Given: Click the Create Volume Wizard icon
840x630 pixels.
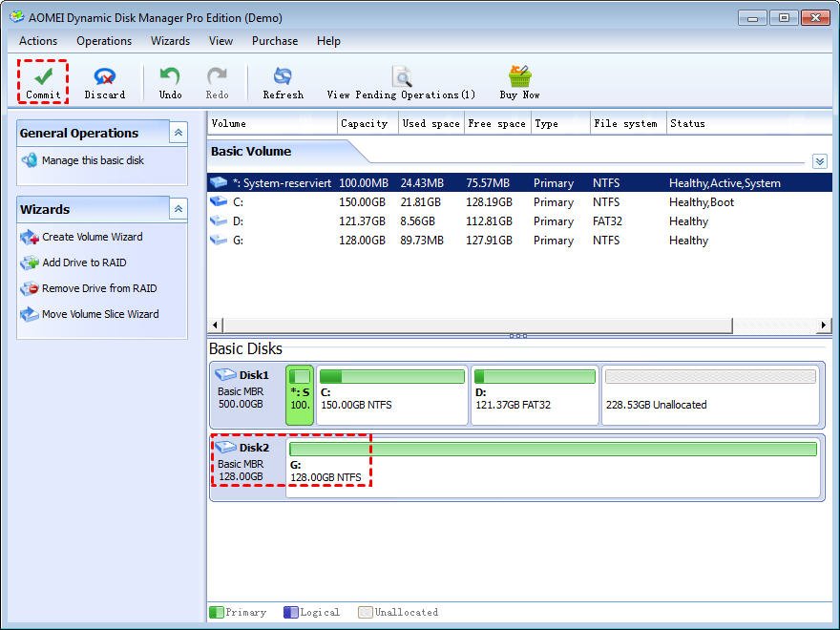Looking at the screenshot, I should [x=30, y=237].
